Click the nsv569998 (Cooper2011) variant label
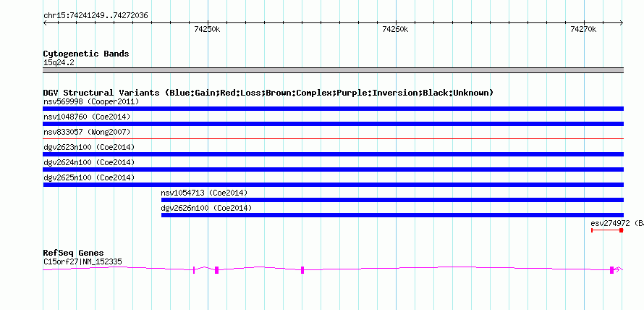 (91, 101)
